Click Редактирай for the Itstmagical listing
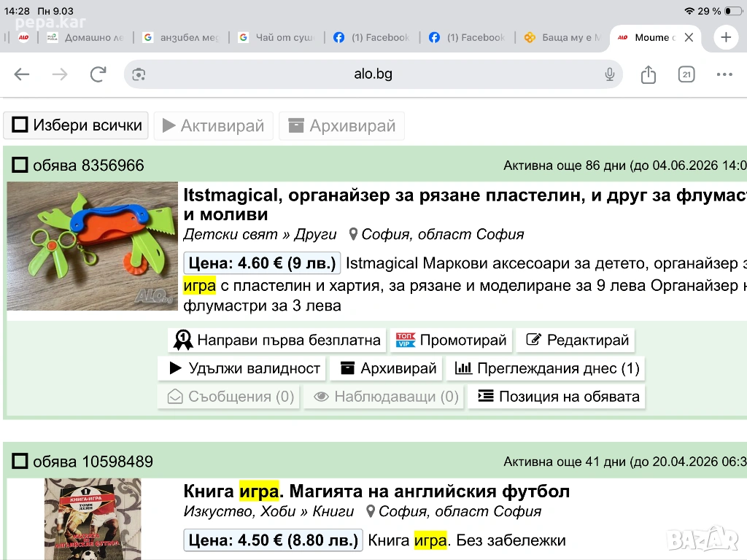Viewport: 747px width, 560px height. point(577,341)
